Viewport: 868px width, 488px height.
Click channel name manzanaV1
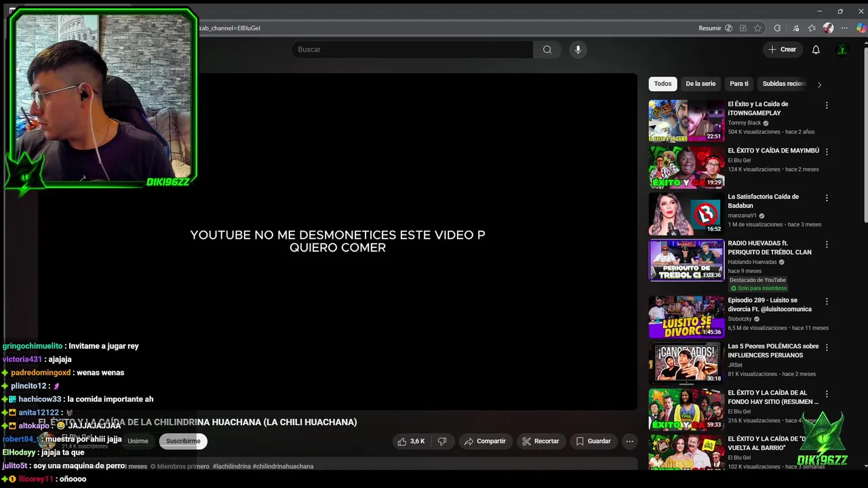(x=743, y=216)
